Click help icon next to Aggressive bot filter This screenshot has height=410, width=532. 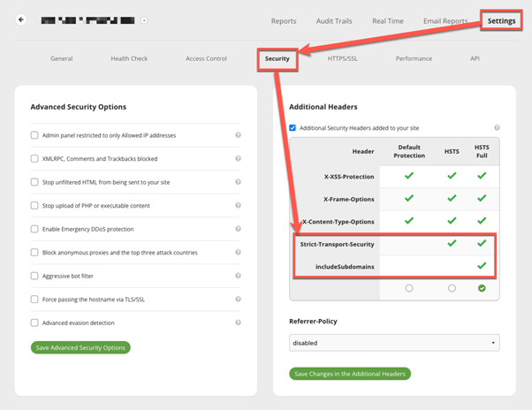(239, 276)
